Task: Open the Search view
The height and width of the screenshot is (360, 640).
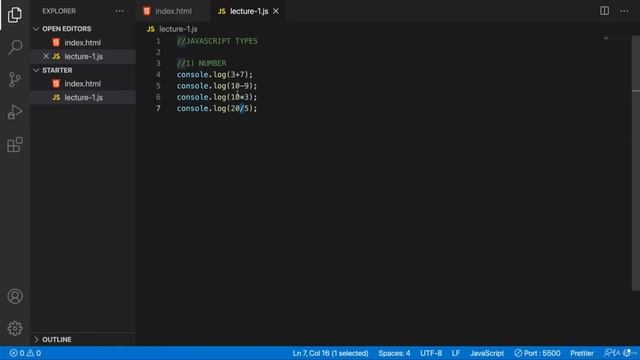Action: click(x=15, y=47)
